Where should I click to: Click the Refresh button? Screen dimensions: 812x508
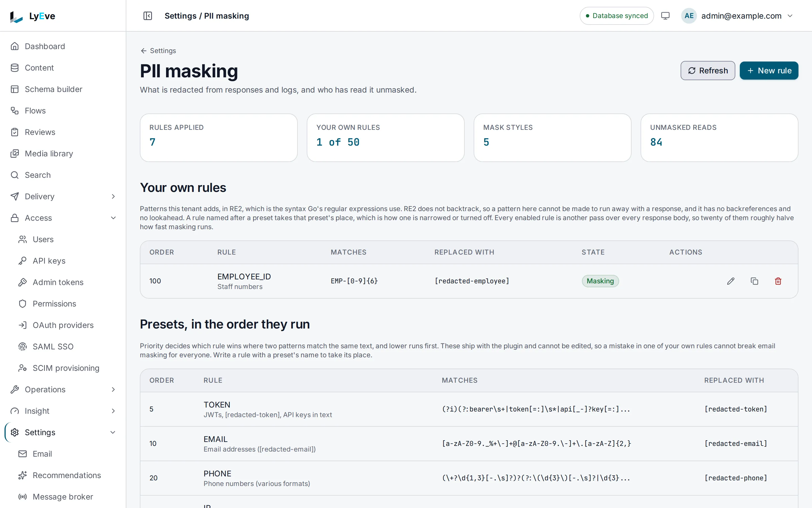pyautogui.click(x=708, y=71)
